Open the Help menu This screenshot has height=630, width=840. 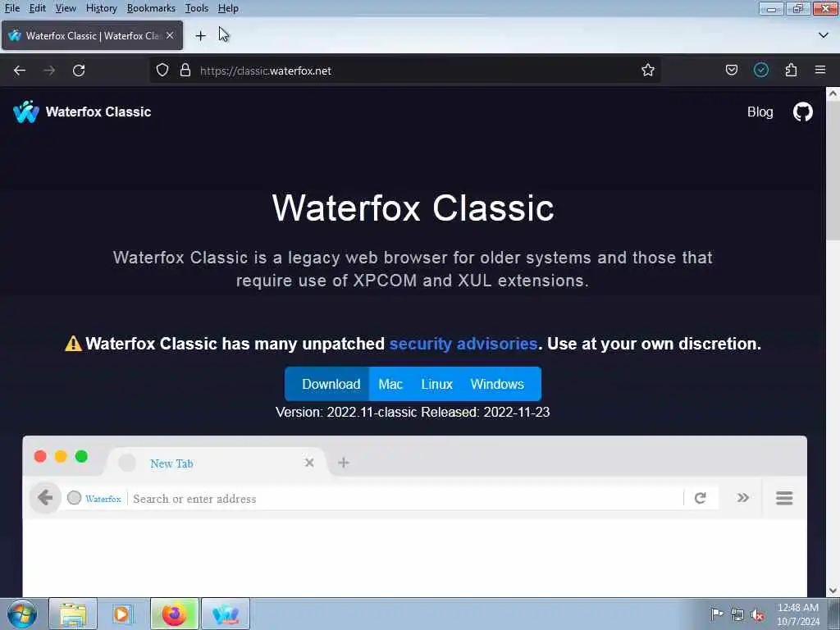pyautogui.click(x=228, y=8)
